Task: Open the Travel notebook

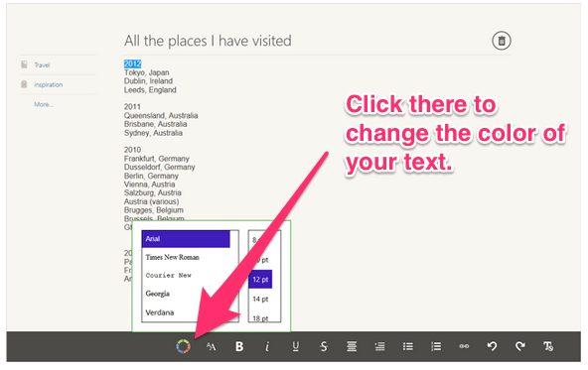Action: [x=42, y=65]
